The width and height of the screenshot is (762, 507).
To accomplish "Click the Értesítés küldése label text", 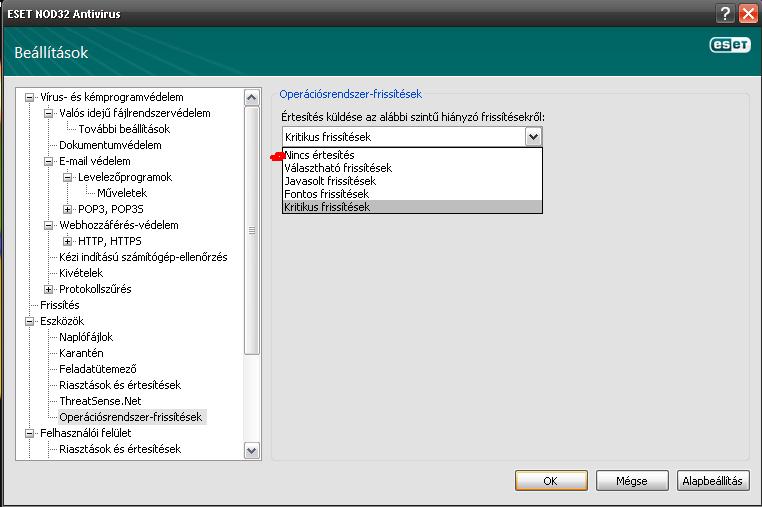I will (413, 117).
